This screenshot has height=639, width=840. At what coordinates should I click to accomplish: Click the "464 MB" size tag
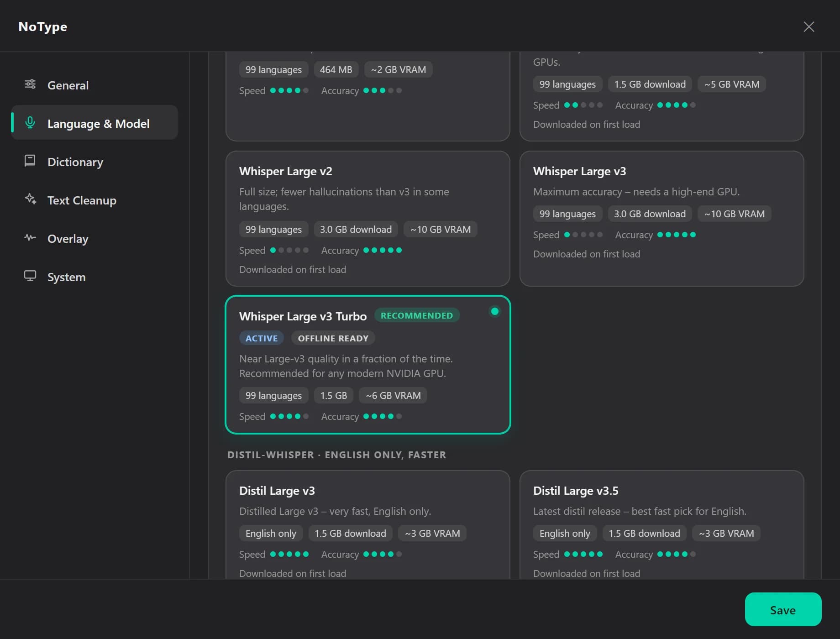(336, 70)
